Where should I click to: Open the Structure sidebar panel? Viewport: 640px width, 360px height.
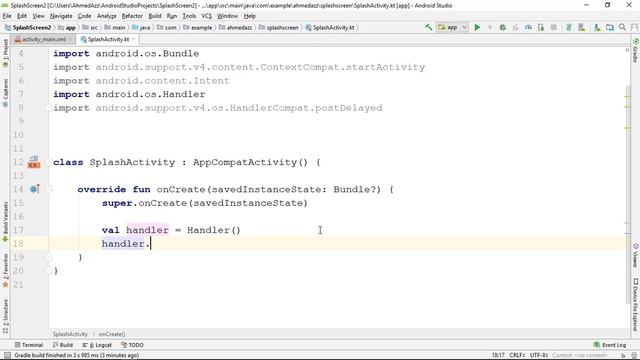(x=5, y=316)
